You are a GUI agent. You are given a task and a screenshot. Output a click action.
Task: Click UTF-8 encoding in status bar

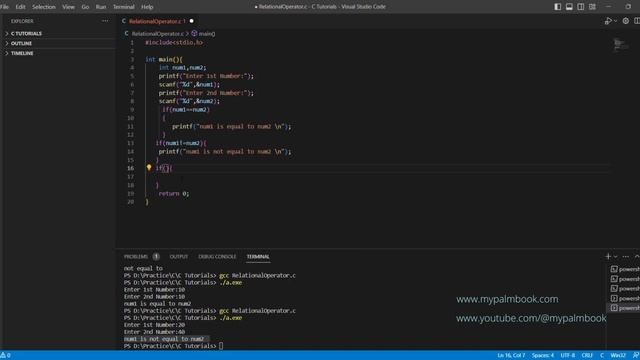(568, 356)
